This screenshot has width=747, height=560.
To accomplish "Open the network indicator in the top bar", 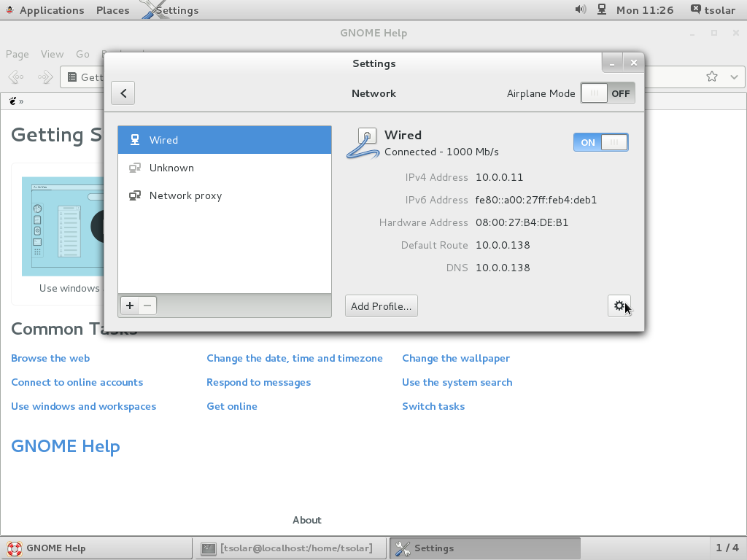I will click(x=602, y=9).
